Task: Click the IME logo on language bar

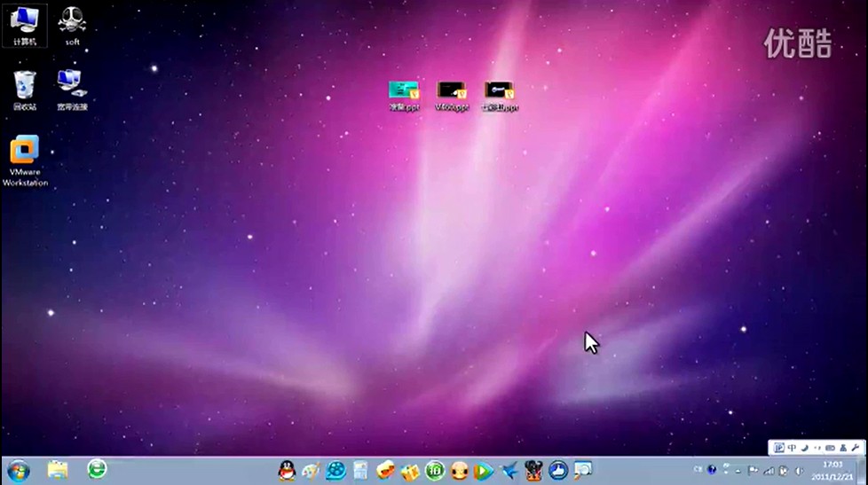Action: pyautogui.click(x=779, y=448)
